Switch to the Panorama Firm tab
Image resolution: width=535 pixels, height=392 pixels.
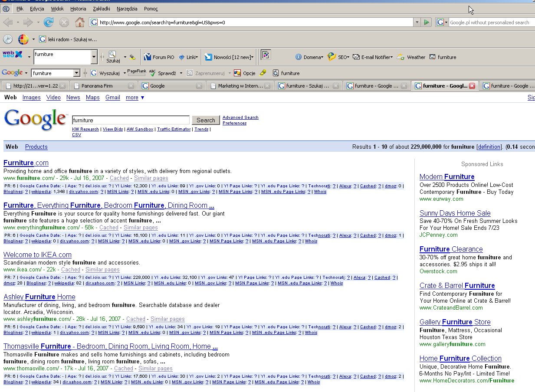click(x=103, y=86)
